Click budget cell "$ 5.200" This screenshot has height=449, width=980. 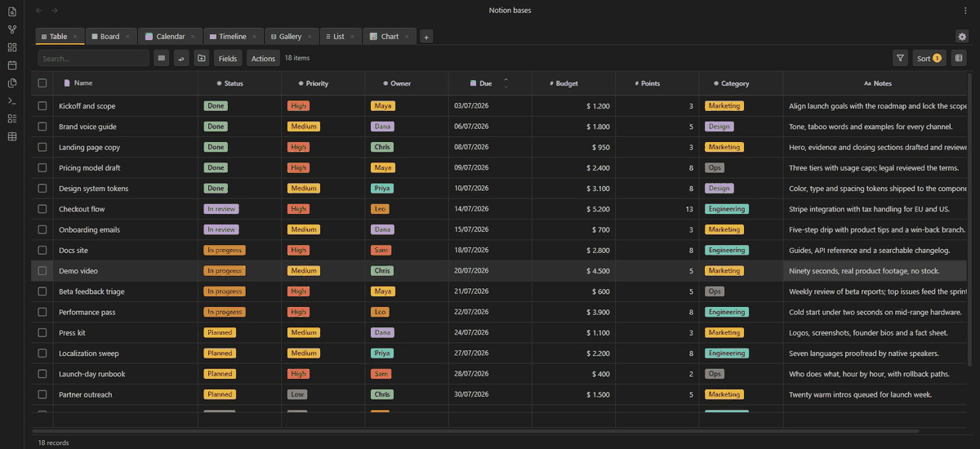click(x=573, y=209)
